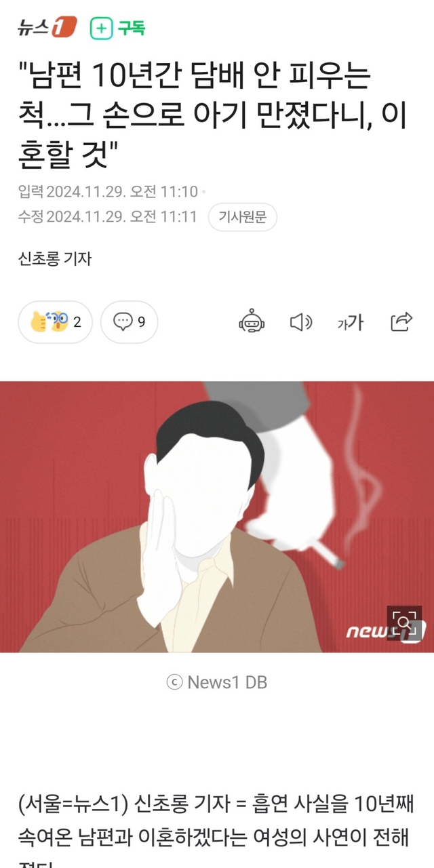Open comments via speech bubble icon
This screenshot has height=868, width=434.
pyautogui.click(x=123, y=322)
